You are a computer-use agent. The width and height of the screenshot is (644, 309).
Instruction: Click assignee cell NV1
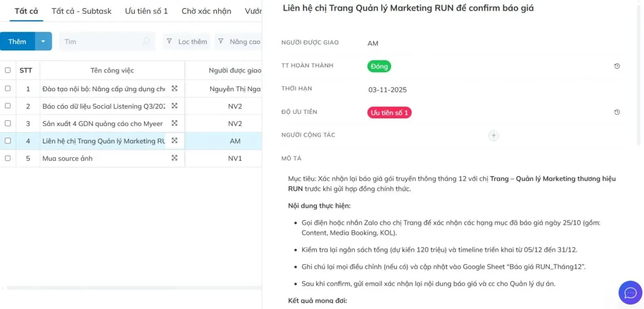[235, 158]
